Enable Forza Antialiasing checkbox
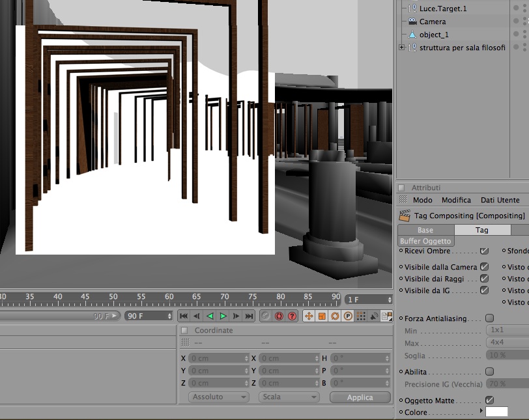 pyautogui.click(x=489, y=318)
